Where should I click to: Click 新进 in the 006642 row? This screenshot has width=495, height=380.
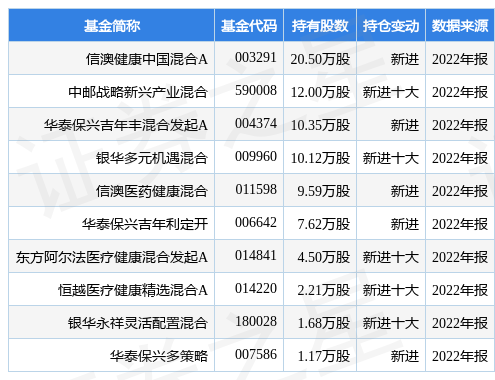405,224
